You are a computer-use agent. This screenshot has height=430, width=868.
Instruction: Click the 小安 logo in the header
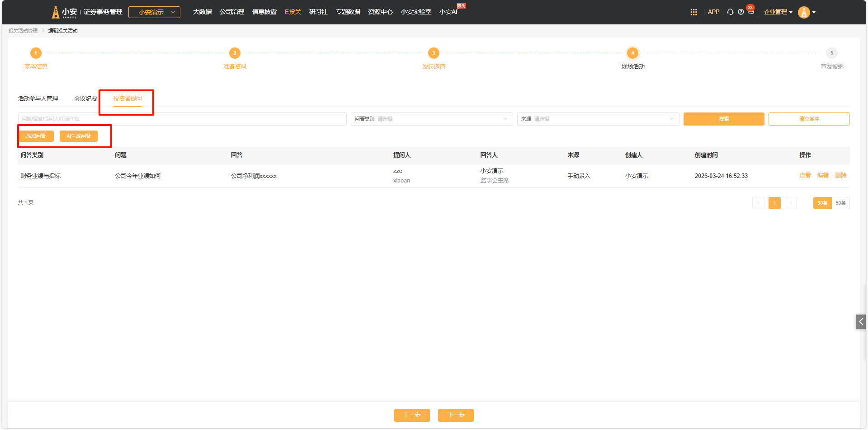64,12
